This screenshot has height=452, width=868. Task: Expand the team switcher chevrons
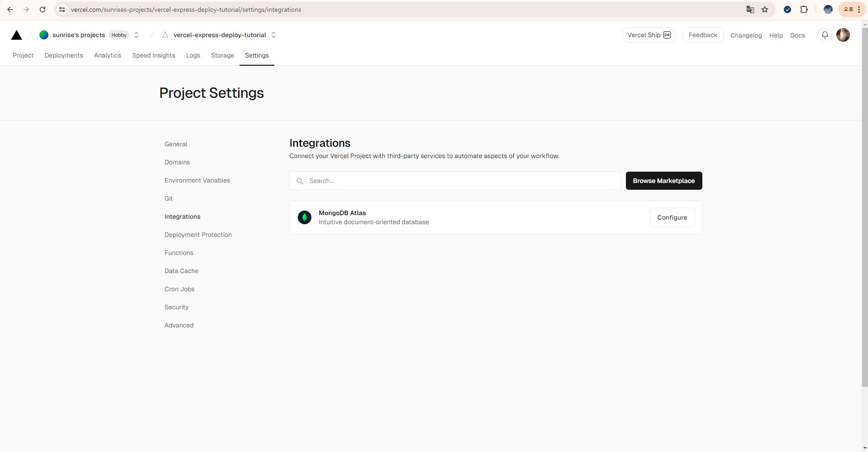pos(136,35)
